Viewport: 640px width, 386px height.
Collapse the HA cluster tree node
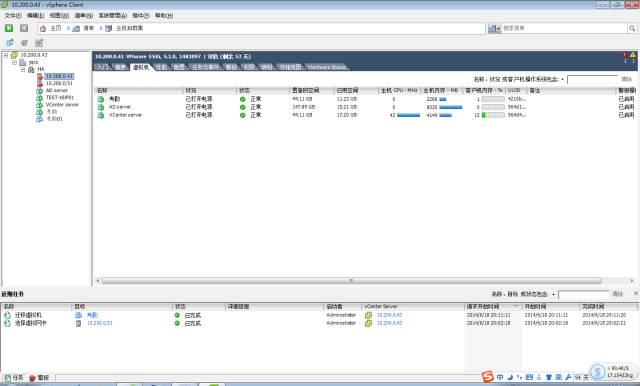(22, 69)
